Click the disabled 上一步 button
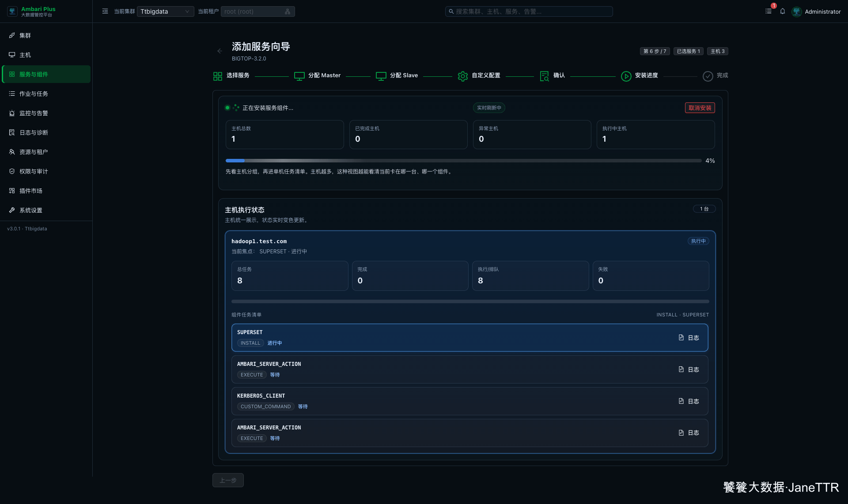Viewport: 848px width, 504px height. (228, 480)
